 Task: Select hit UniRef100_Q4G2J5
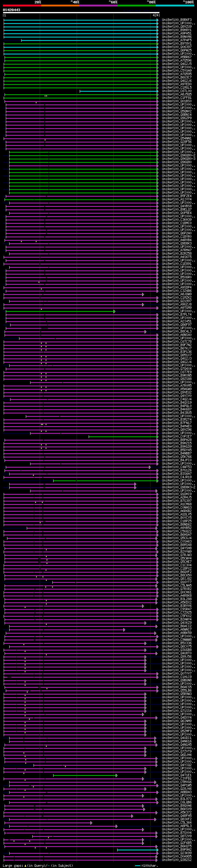point(176,64)
